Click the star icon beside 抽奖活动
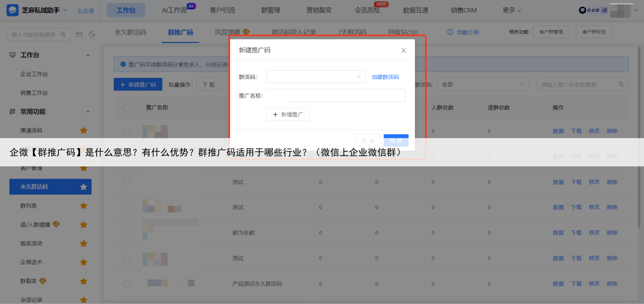 [83, 244]
